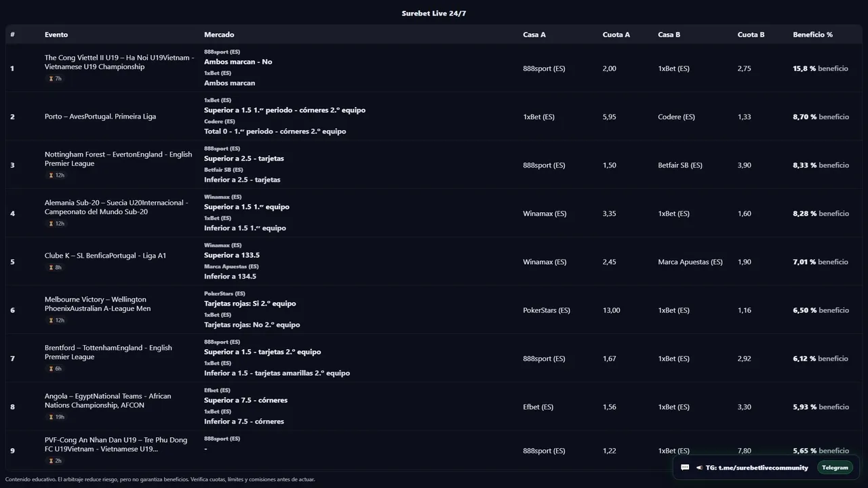The image size is (868, 488).
Task: Click the Cuota A column header
Action: 616,35
